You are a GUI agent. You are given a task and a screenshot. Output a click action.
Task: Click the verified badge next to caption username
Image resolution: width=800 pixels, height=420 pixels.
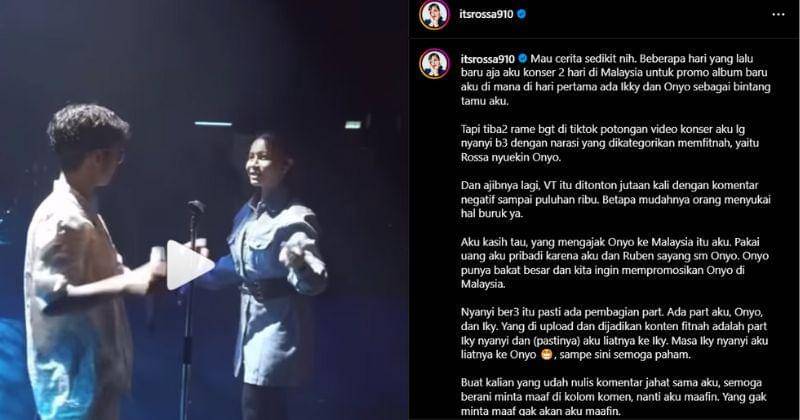522,59
